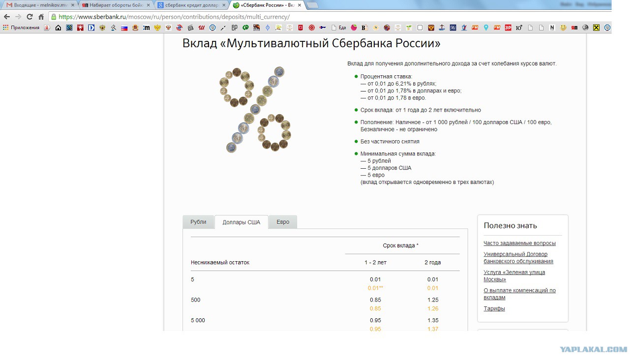Open the raspberry bookmark icon
This screenshot has height=364, width=640.
(354, 28)
